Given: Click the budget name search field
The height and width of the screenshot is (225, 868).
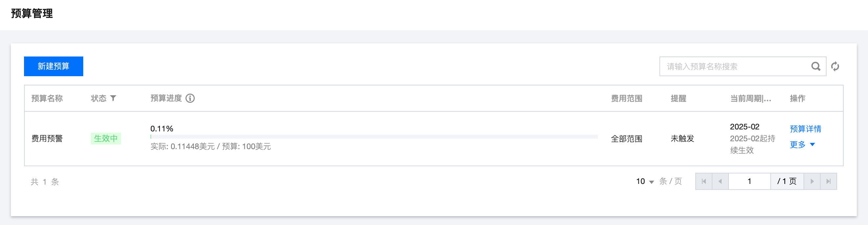Looking at the screenshot, I should 734,66.
